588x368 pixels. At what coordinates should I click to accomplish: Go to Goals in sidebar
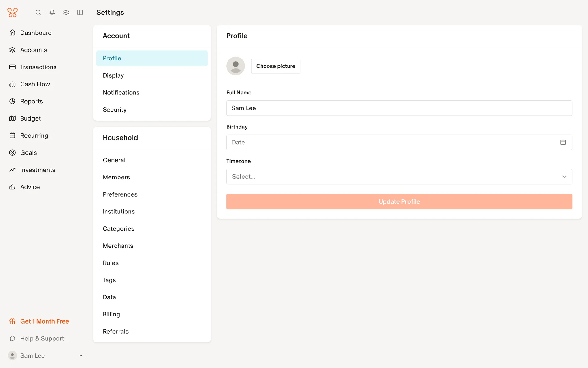pos(28,153)
